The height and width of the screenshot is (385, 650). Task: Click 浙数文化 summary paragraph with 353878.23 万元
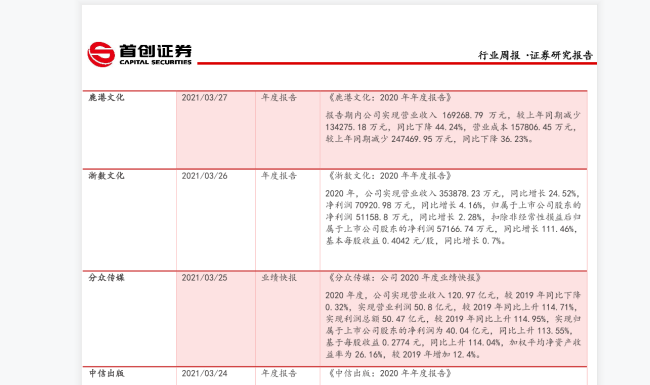pyautogui.click(x=453, y=217)
